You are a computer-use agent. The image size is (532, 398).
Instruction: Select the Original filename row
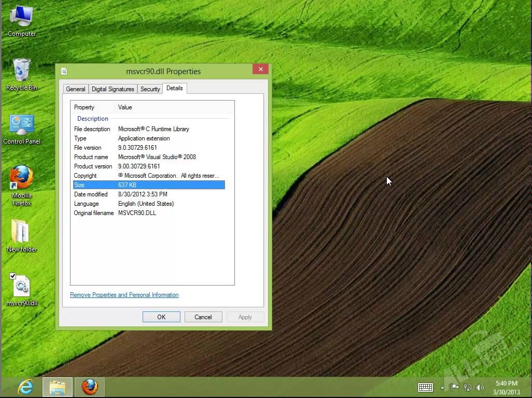pos(149,213)
